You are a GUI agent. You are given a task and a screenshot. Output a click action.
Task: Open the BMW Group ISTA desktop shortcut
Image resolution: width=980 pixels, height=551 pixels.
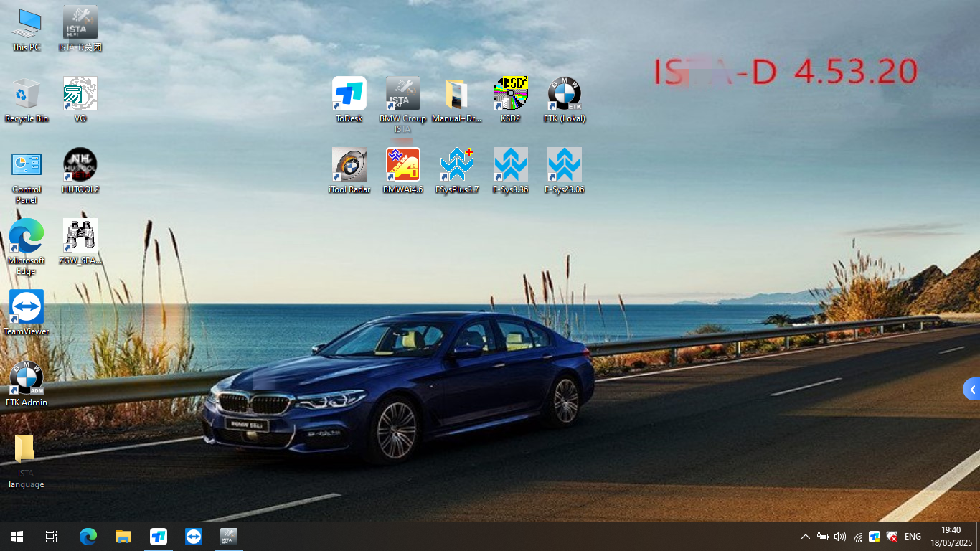pyautogui.click(x=402, y=94)
